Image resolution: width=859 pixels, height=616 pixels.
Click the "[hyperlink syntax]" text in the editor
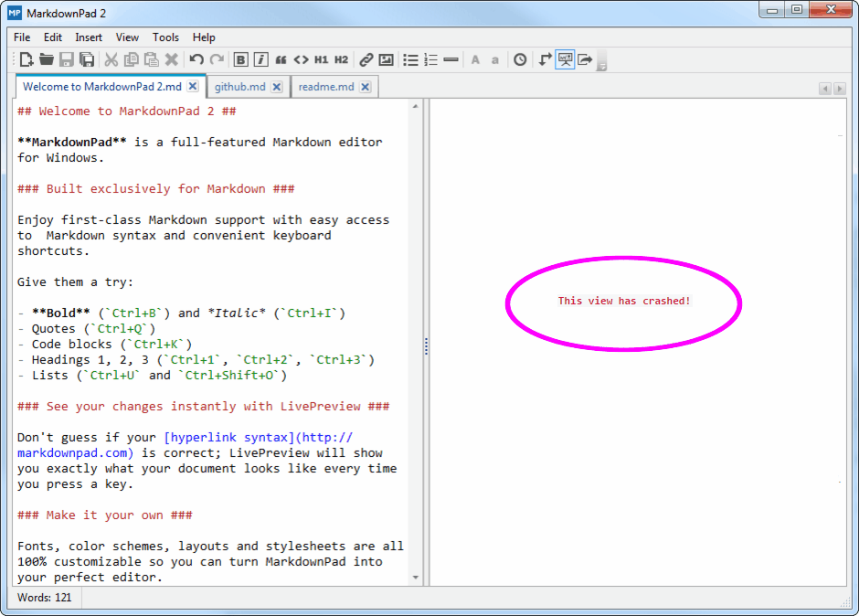[x=229, y=438]
